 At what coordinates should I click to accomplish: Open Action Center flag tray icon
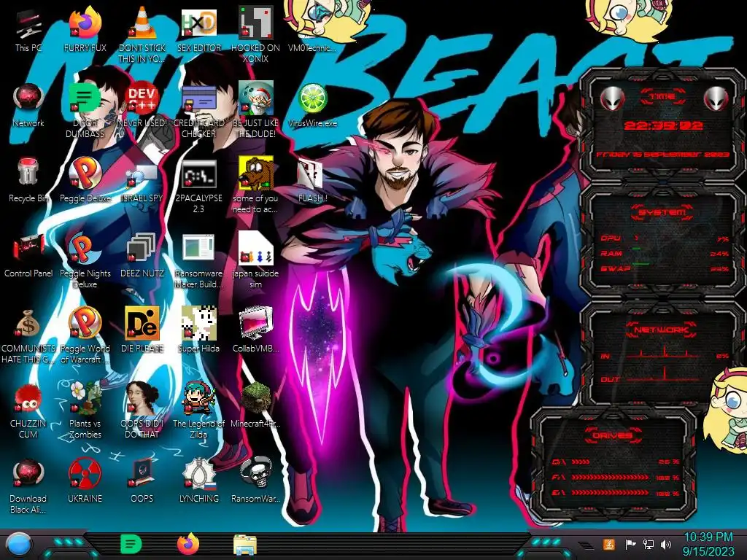point(630,544)
